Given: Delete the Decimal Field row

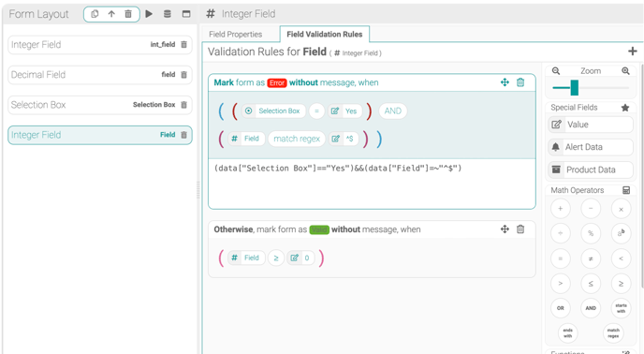Looking at the screenshot, I should (x=184, y=74).
